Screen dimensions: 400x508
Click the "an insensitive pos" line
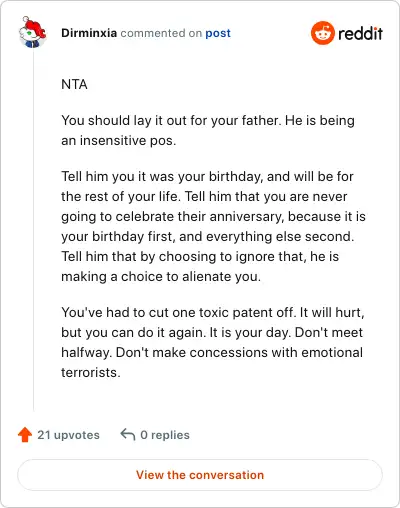pos(118,140)
